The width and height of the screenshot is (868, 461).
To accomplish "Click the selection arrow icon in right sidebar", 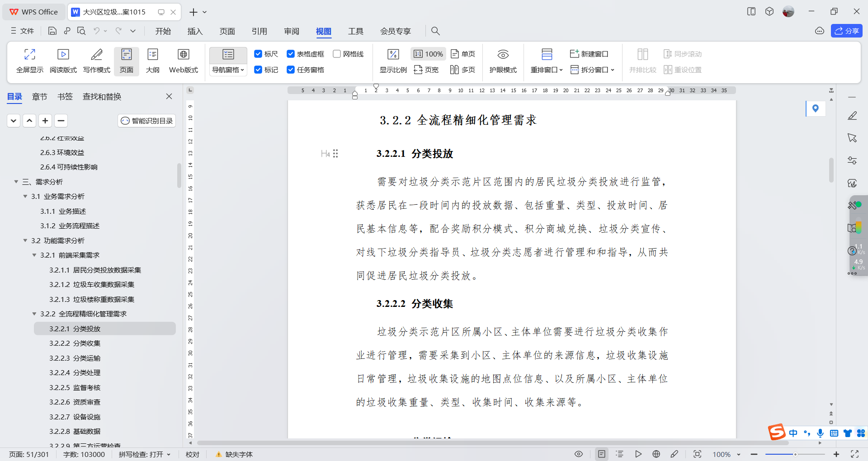I will 852,138.
